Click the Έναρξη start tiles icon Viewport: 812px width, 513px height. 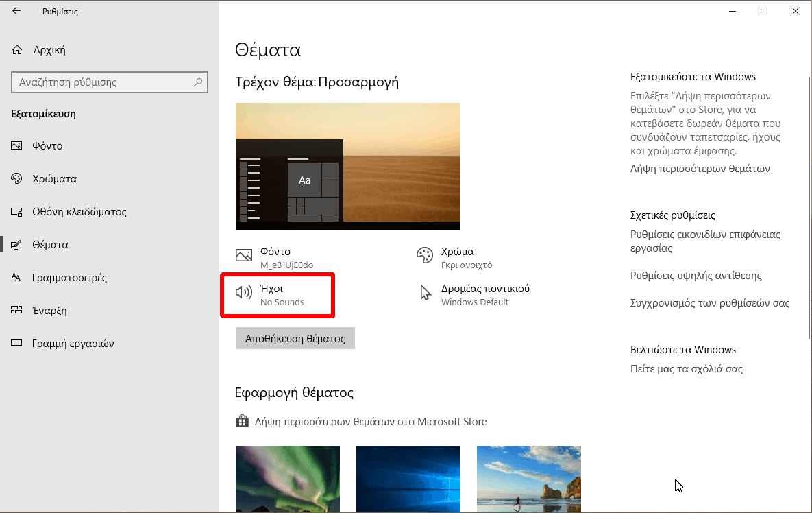pos(16,311)
